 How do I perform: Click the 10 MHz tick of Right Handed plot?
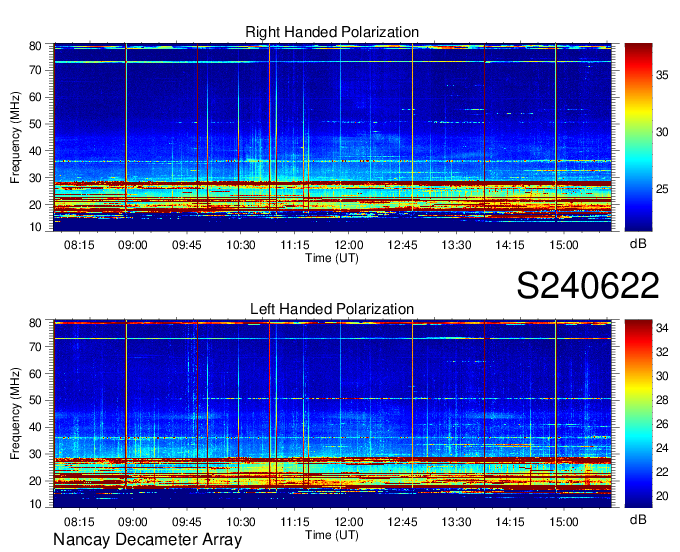tap(35, 227)
